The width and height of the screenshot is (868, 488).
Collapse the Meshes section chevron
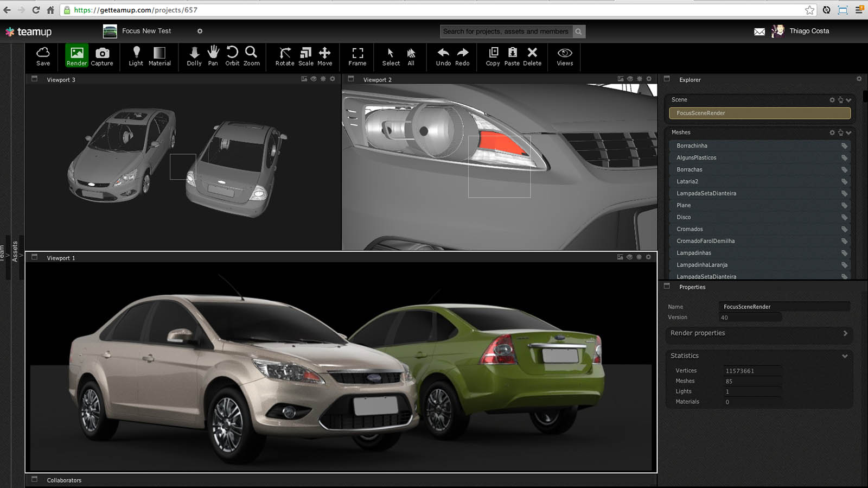click(x=848, y=132)
